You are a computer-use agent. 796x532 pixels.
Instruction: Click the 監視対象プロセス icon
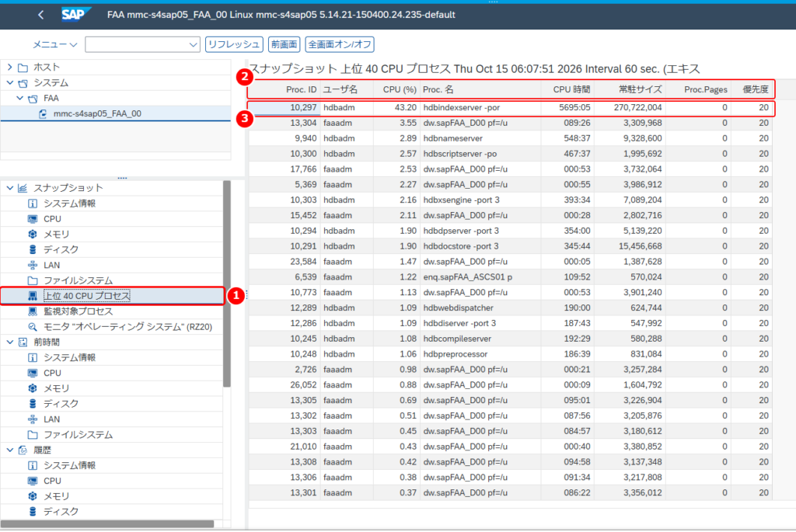(x=33, y=311)
